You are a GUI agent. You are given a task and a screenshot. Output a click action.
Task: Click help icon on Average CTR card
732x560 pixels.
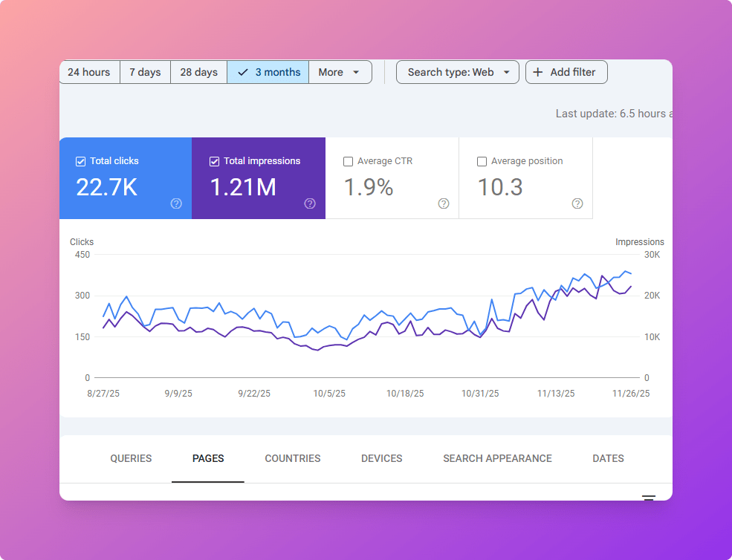(x=444, y=204)
